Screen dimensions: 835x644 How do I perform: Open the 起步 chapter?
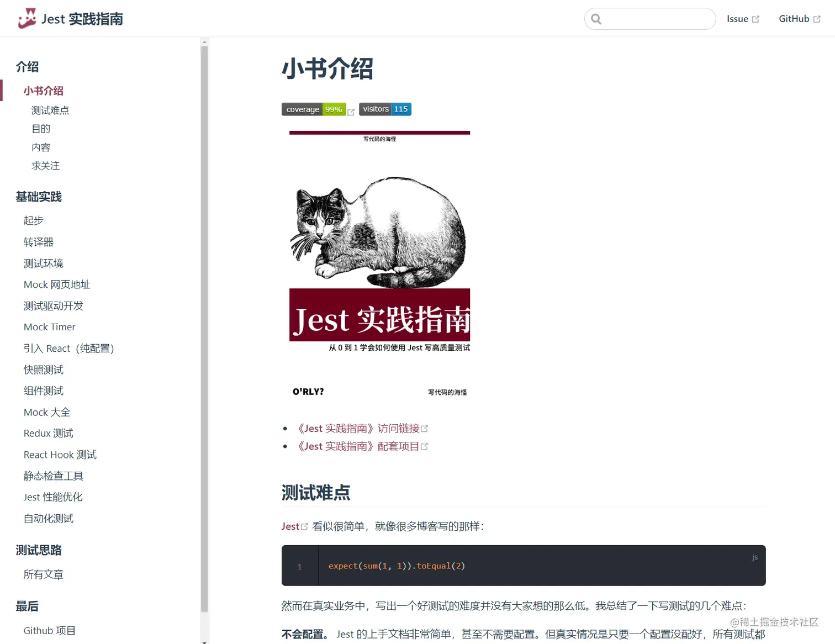point(33,220)
